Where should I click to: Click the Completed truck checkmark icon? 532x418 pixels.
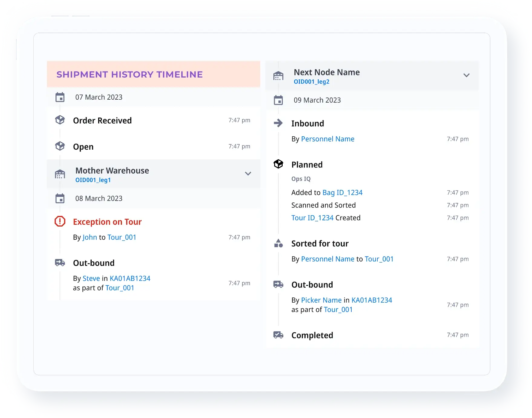pos(278,335)
